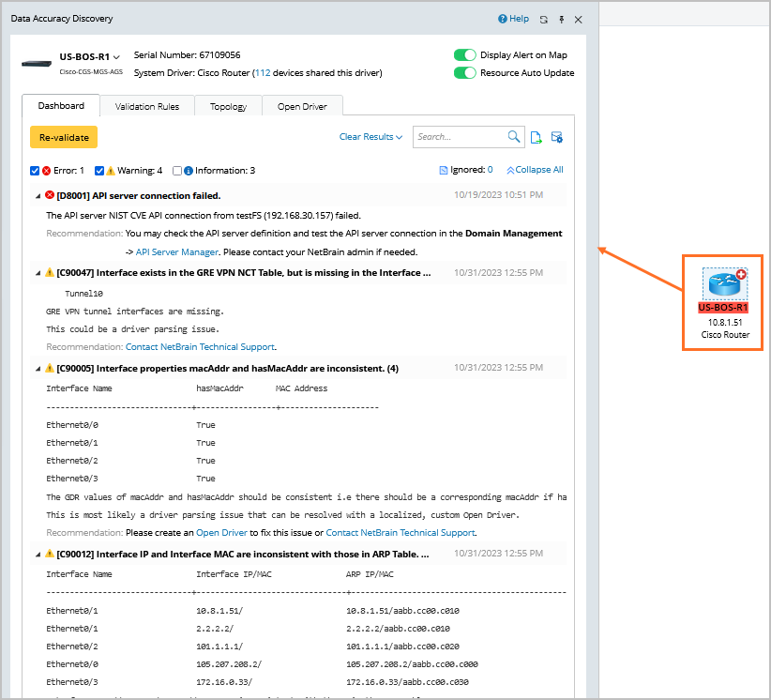Viewport: 771px width, 700px height.
Task: Click the 2.2.2.2/aabb.cc00.c010 ARP value
Action: 398,629
